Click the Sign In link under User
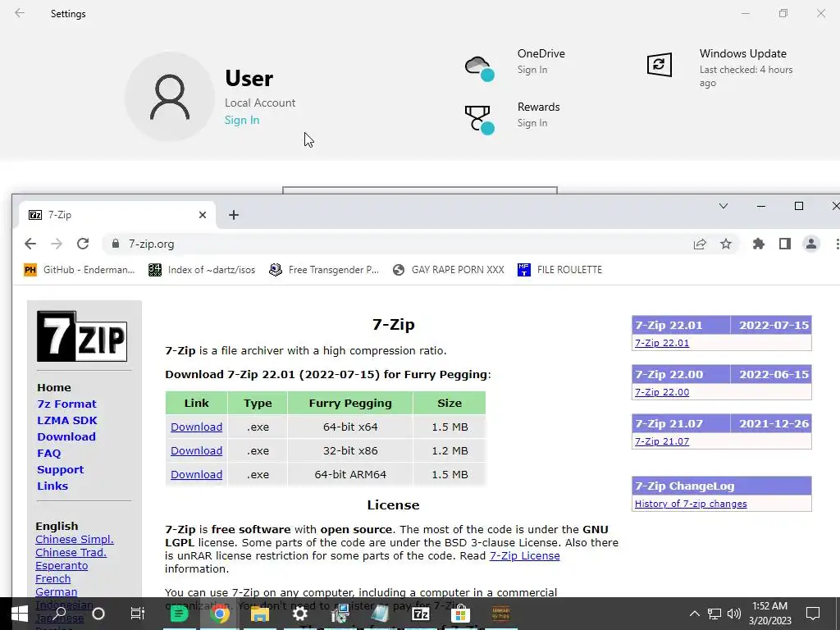 (x=242, y=120)
